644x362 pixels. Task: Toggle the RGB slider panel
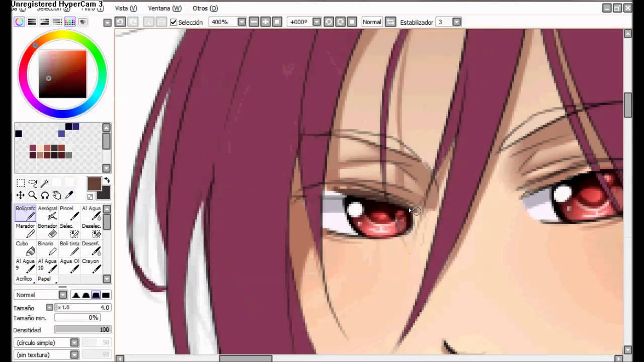[32, 22]
